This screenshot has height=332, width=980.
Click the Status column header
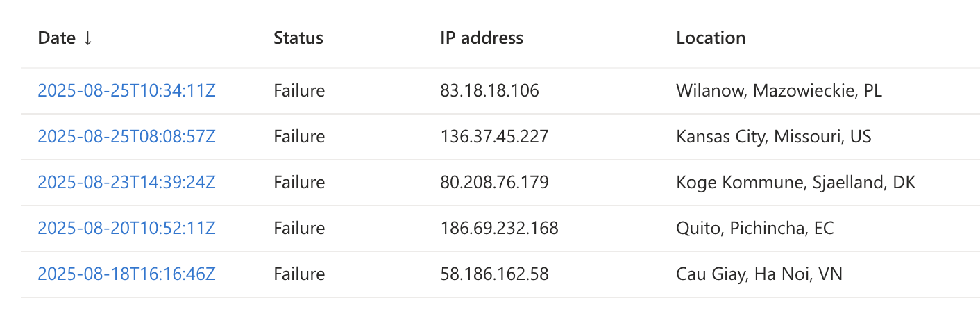pos(298,38)
